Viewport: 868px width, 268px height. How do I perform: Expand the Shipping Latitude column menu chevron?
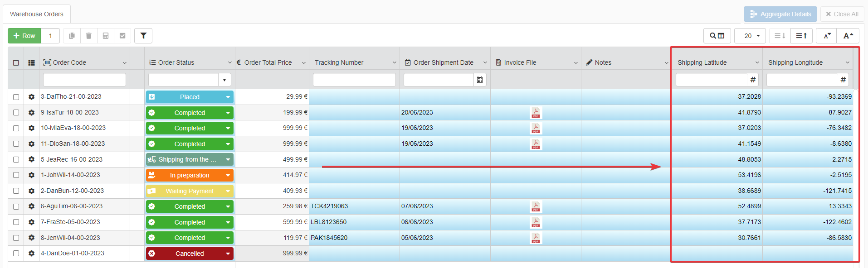point(757,63)
